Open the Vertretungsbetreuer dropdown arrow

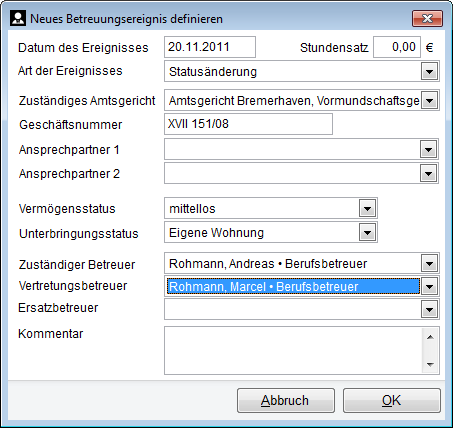(429, 286)
